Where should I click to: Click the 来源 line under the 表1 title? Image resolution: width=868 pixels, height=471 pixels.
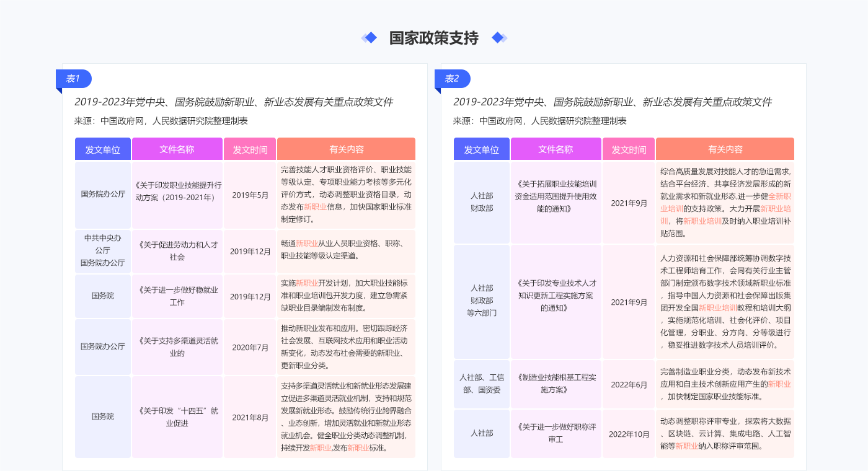coord(161,121)
